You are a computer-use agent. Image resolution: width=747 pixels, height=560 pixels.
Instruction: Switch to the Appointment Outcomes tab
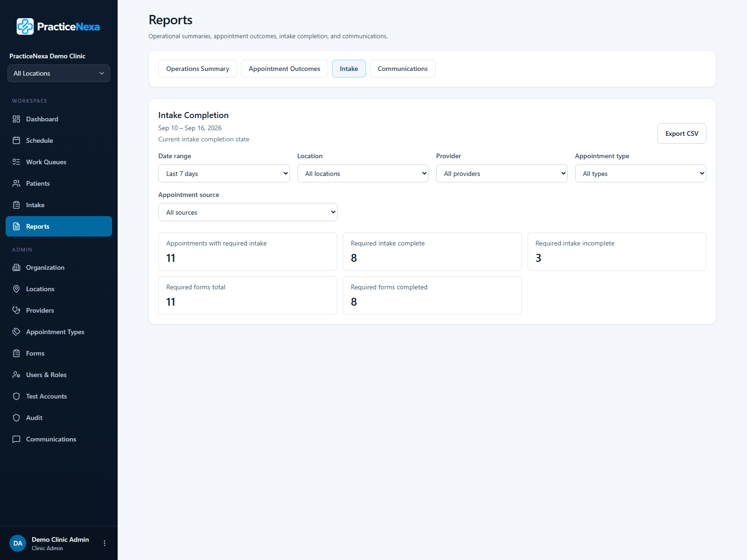point(284,69)
